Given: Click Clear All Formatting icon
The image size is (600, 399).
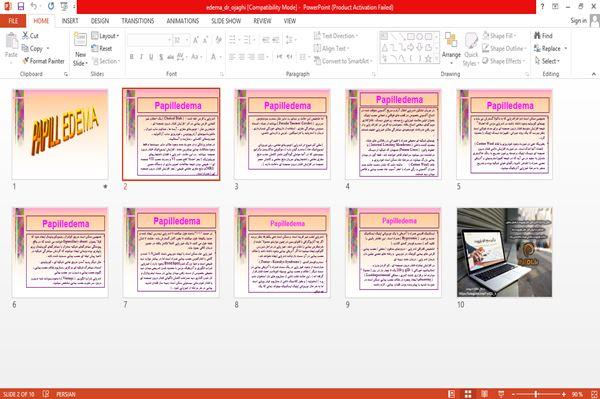Looking at the screenshot, I should pos(218,40).
